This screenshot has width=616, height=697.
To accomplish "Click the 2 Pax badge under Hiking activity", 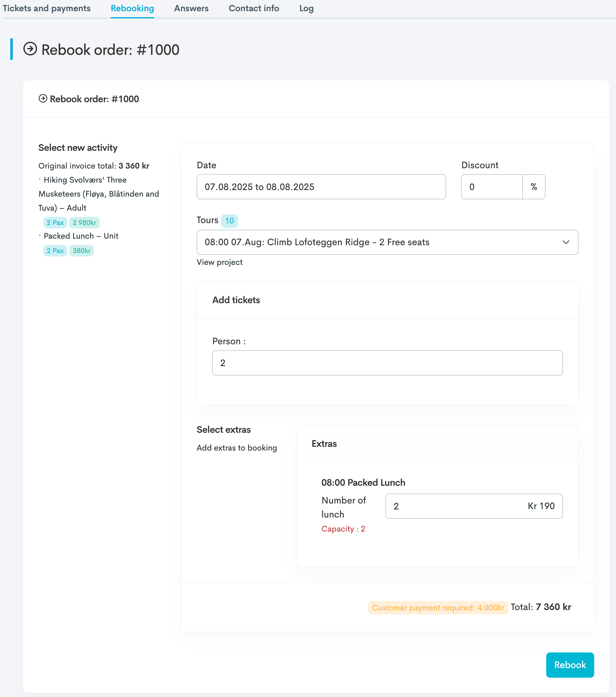I will [55, 222].
